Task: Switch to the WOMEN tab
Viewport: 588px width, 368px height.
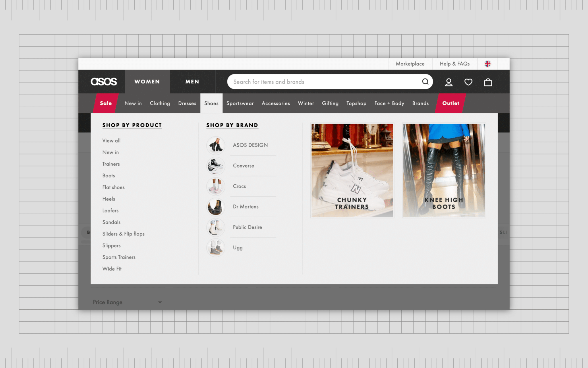Action: 147,82
